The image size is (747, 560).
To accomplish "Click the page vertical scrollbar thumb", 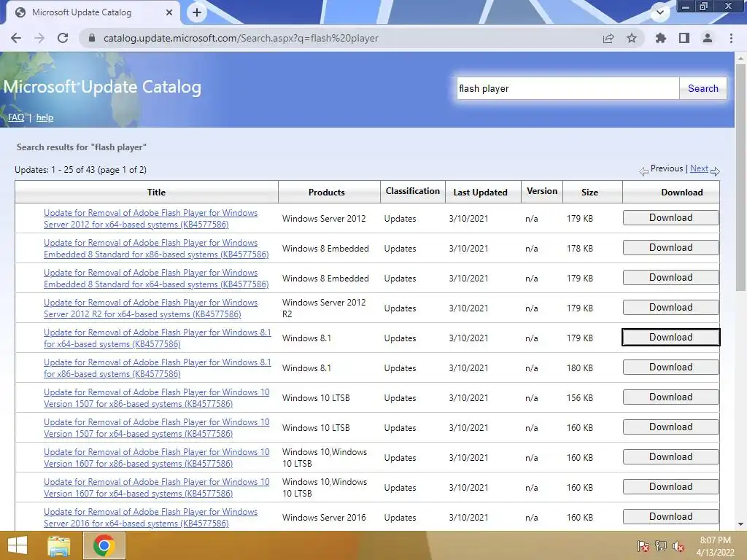I will tap(740, 176).
